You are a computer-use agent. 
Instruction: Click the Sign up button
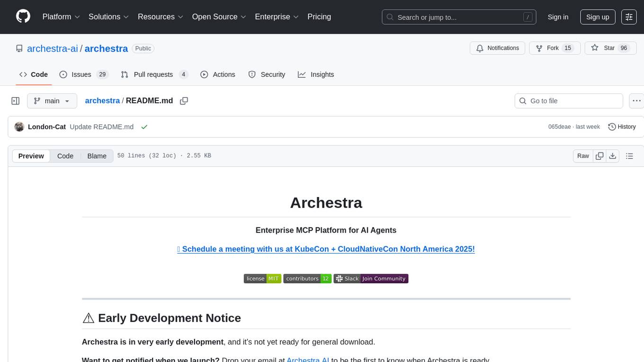(598, 17)
